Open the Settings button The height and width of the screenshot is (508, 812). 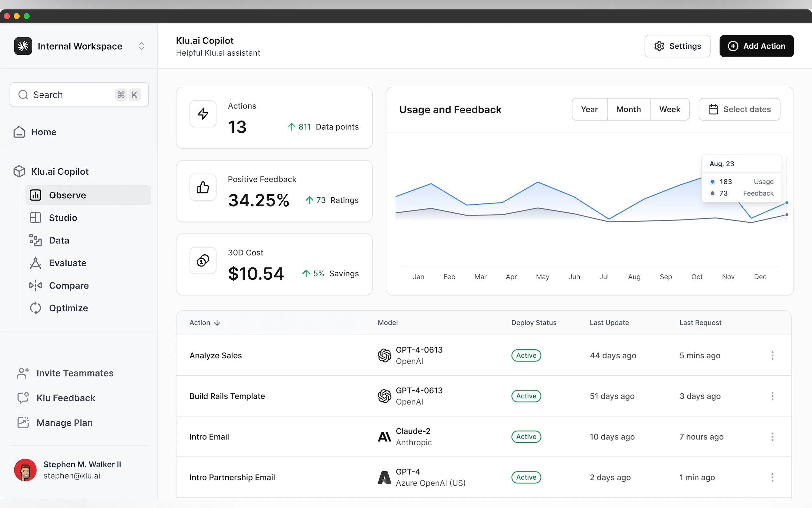pyautogui.click(x=677, y=46)
